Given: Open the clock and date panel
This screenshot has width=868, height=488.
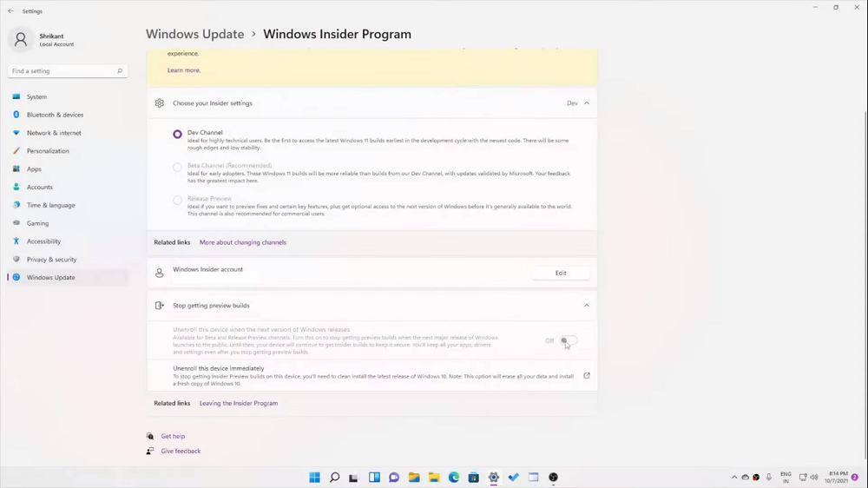Looking at the screenshot, I should click(836, 478).
